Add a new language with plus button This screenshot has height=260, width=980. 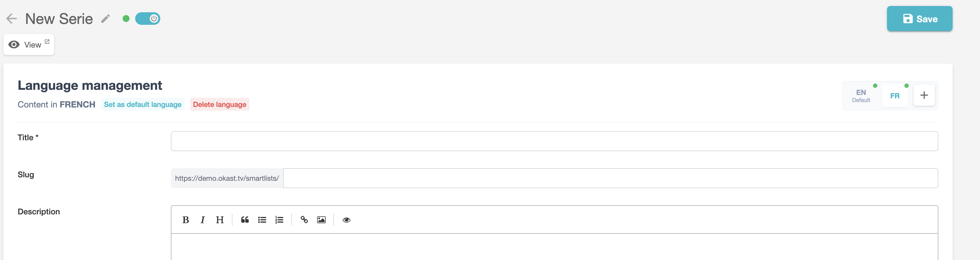pyautogui.click(x=924, y=96)
